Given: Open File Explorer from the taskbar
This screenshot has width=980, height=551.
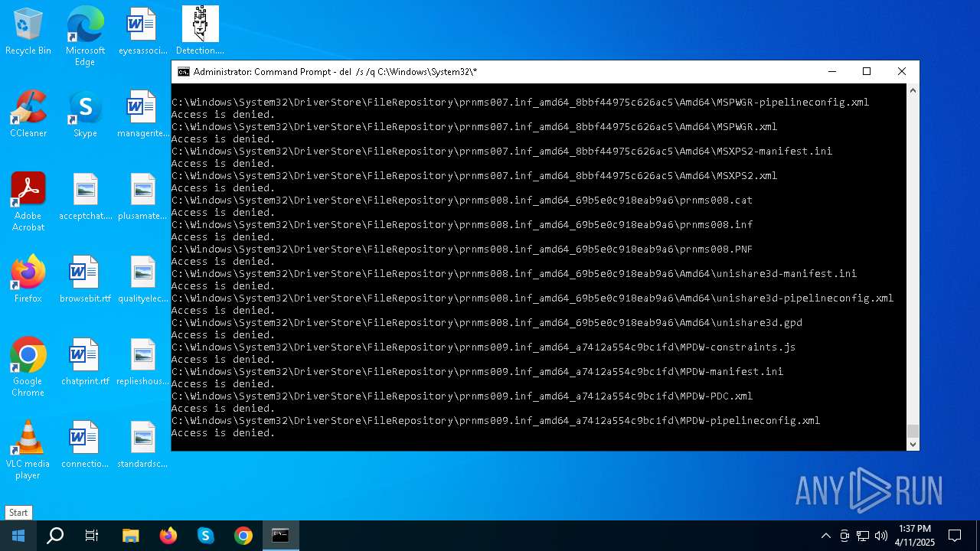Looking at the screenshot, I should (131, 536).
